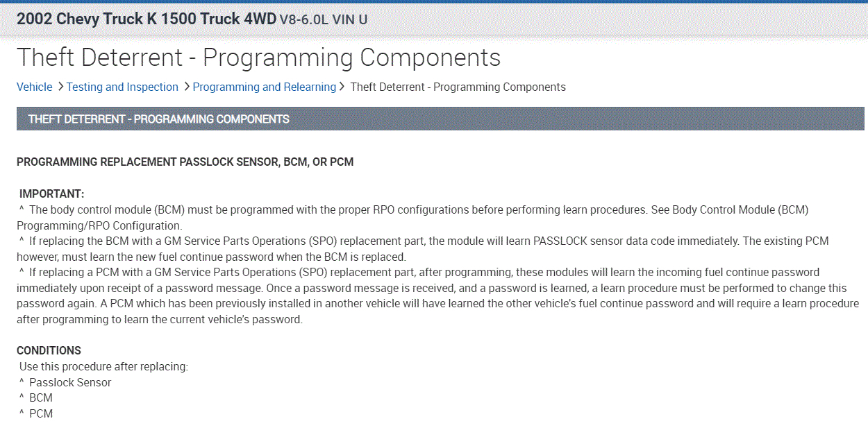
Task: Click the IMPORTANT: label
Action: point(51,194)
